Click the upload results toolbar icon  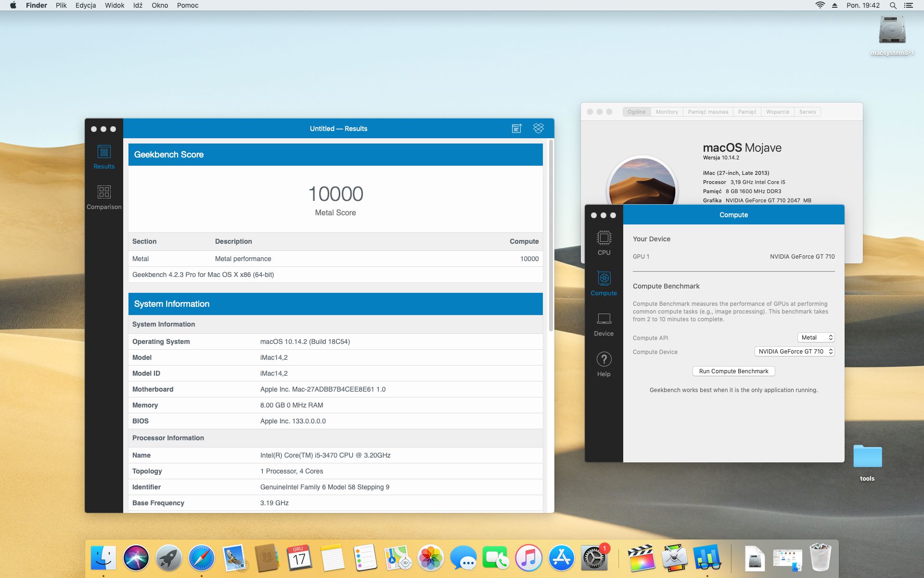516,129
